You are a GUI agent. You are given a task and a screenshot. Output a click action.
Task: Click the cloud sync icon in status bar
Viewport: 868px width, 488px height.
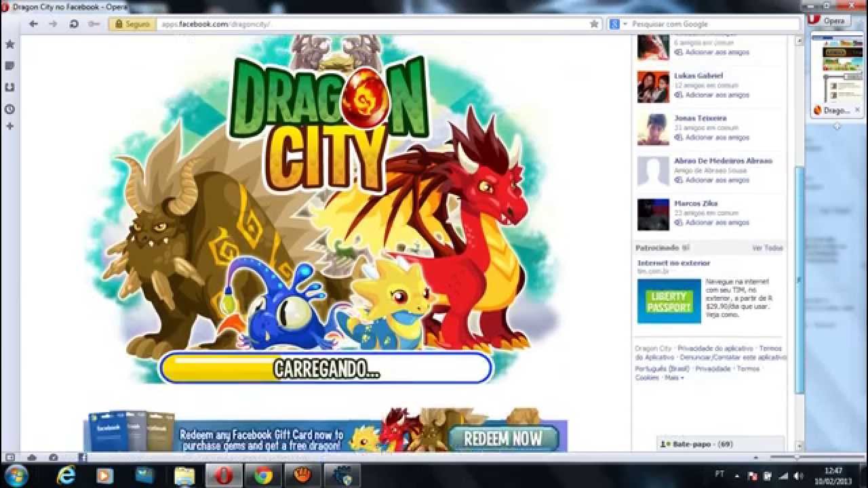click(x=31, y=457)
